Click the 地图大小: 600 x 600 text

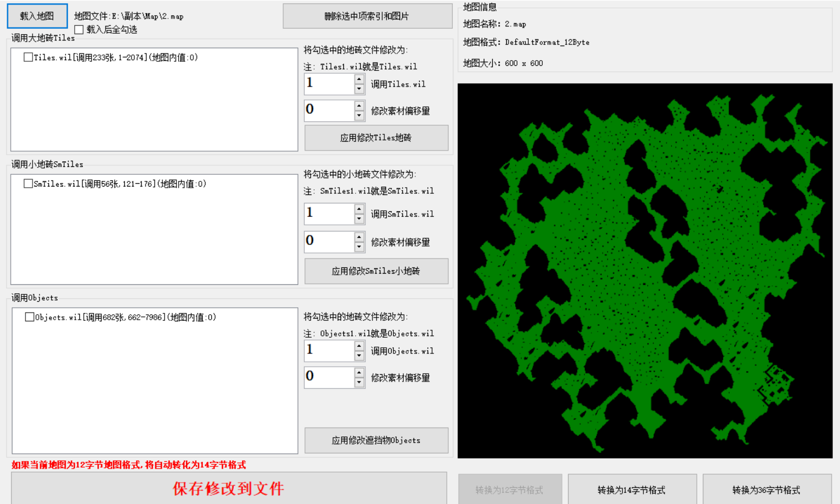pos(503,63)
